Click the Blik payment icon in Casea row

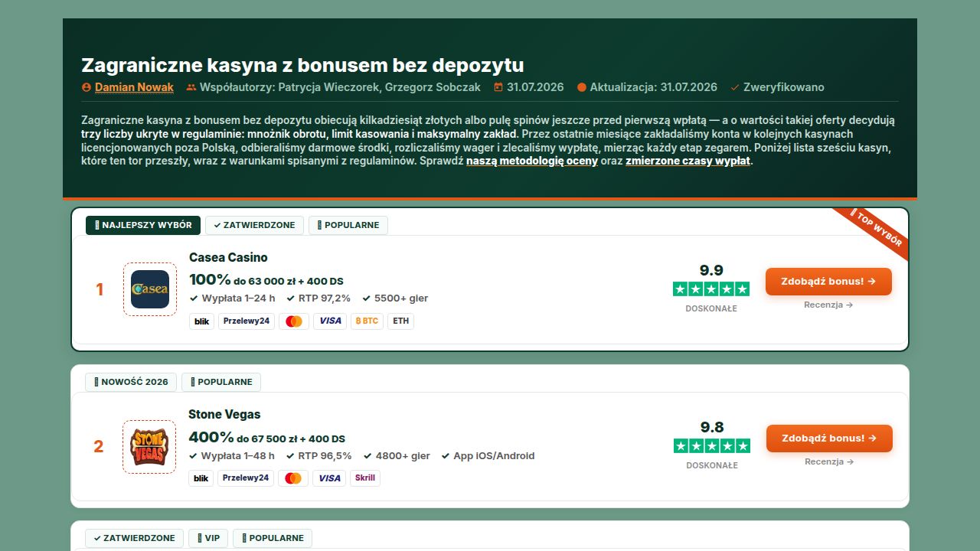[x=201, y=321]
